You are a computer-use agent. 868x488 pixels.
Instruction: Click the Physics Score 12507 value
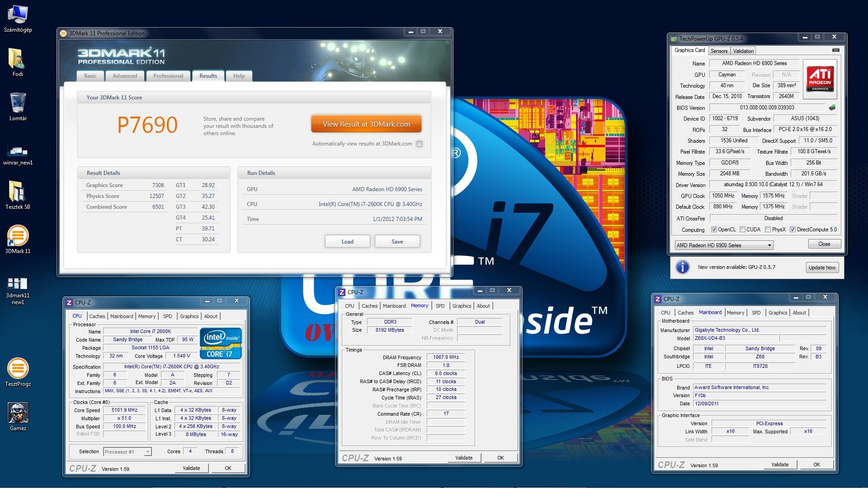point(156,196)
